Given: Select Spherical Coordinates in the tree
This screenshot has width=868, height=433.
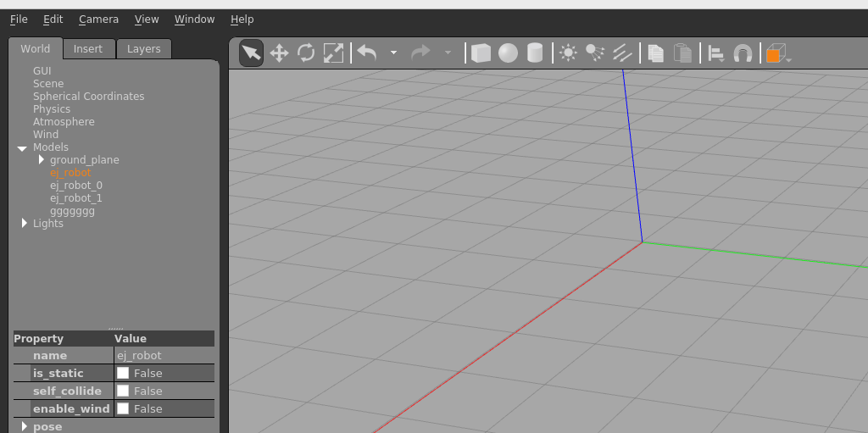Looking at the screenshot, I should tap(88, 97).
